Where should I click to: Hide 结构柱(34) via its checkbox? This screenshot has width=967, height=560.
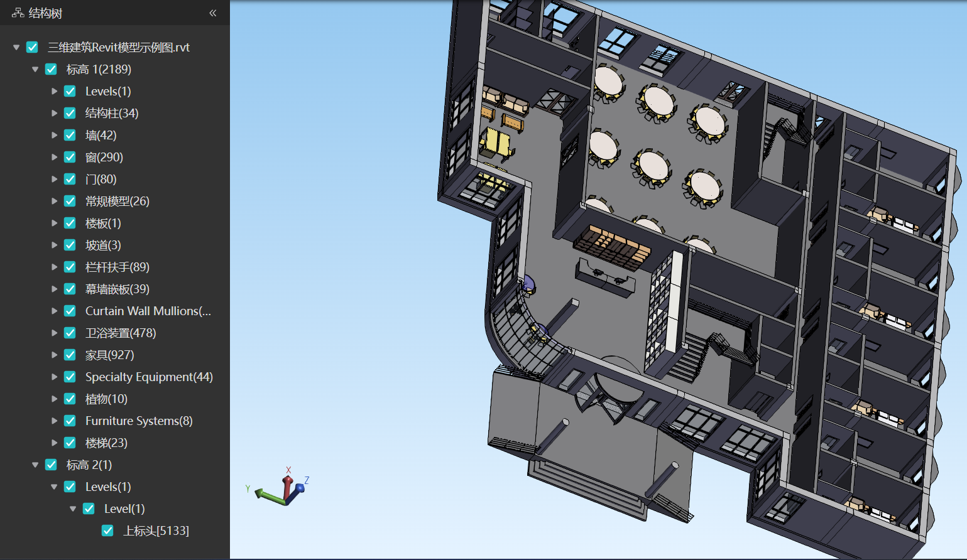pyautogui.click(x=70, y=113)
